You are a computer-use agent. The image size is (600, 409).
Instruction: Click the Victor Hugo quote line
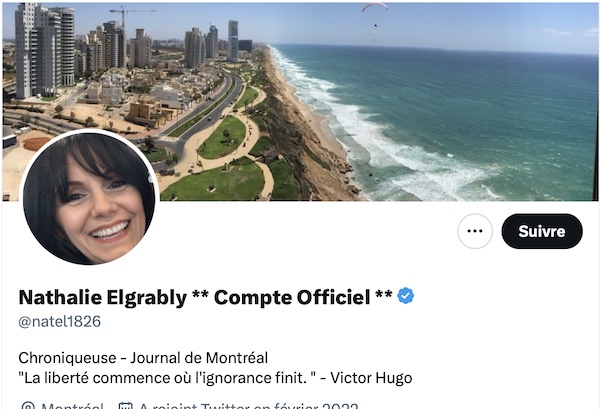pyautogui.click(x=215, y=378)
